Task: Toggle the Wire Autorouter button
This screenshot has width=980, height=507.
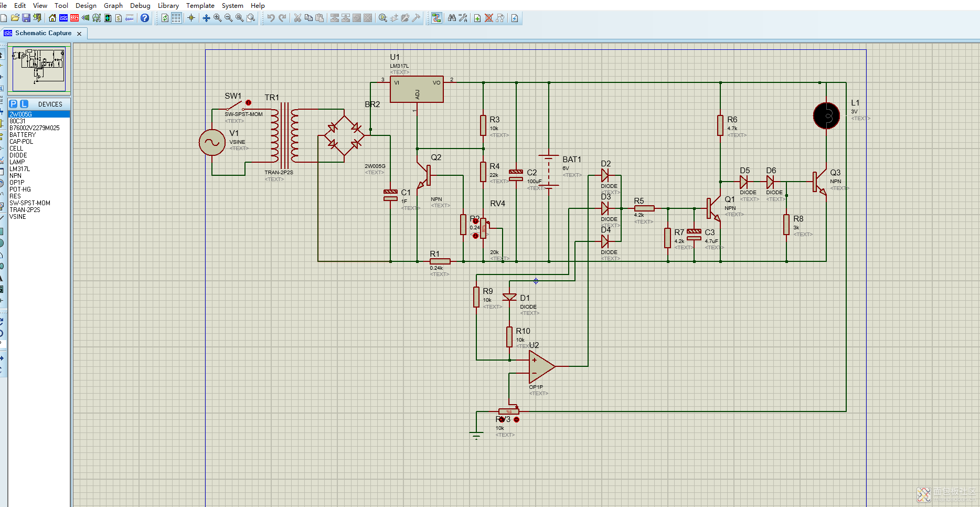Action: (436, 18)
